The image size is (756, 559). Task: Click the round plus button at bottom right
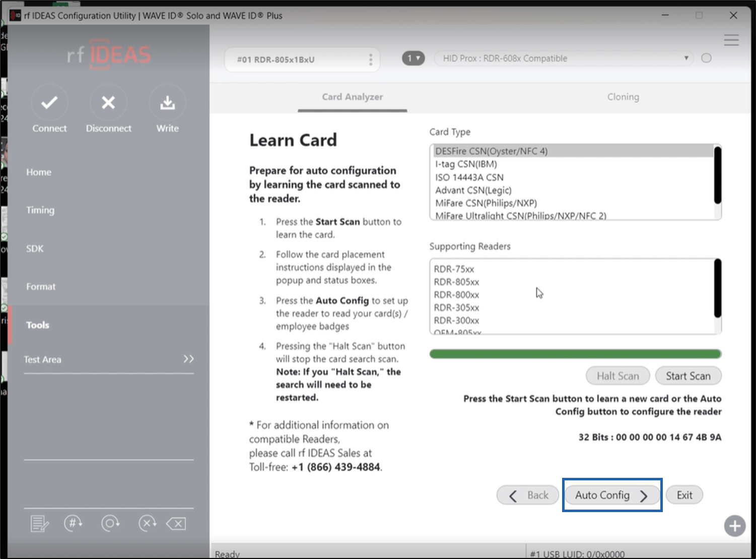pos(735,526)
